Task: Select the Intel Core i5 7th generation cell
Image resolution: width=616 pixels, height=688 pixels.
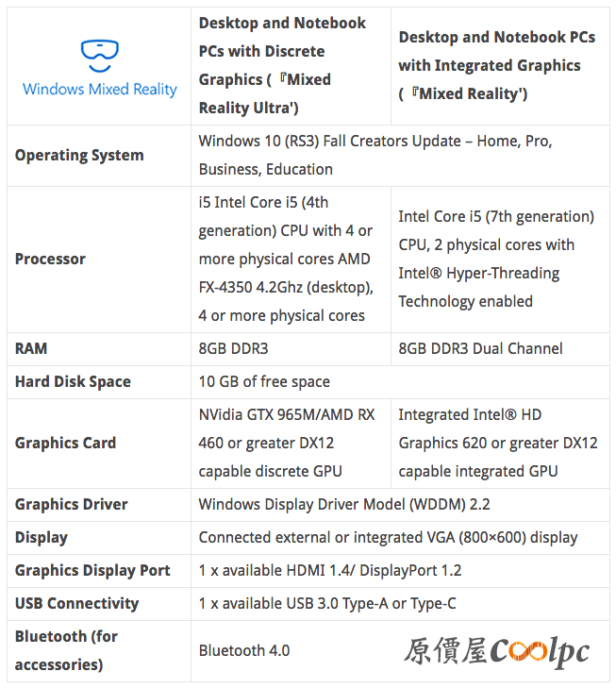Action: 500,260
